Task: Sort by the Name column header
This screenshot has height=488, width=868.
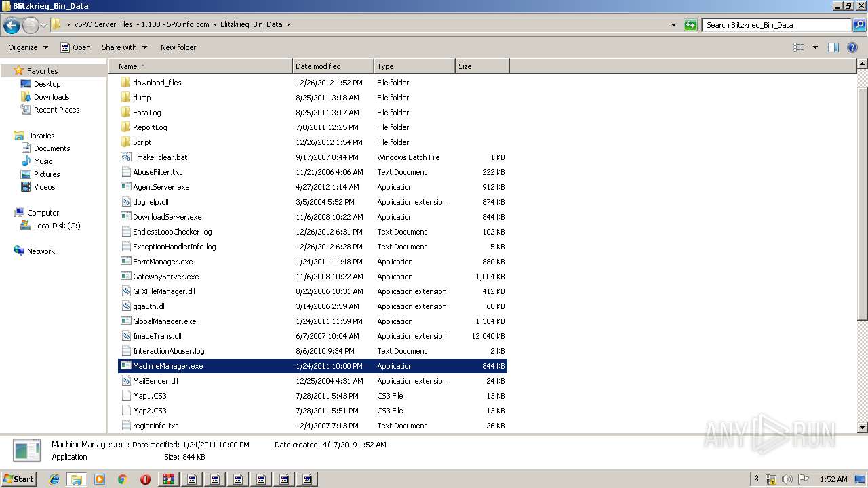Action: point(201,66)
